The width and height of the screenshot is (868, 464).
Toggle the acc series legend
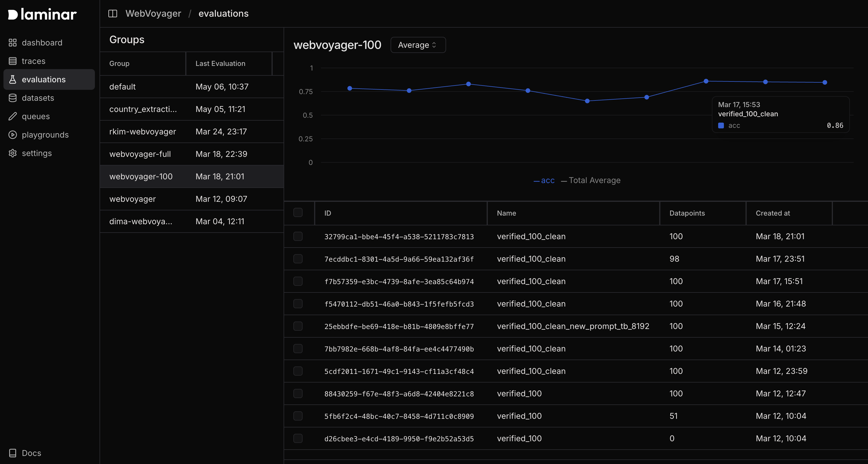pyautogui.click(x=544, y=180)
